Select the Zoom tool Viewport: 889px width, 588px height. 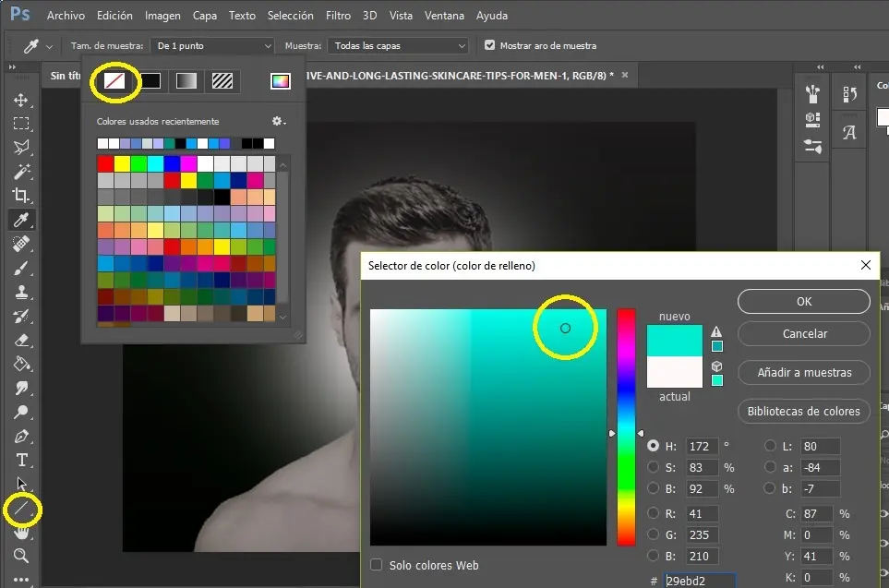coord(20,556)
